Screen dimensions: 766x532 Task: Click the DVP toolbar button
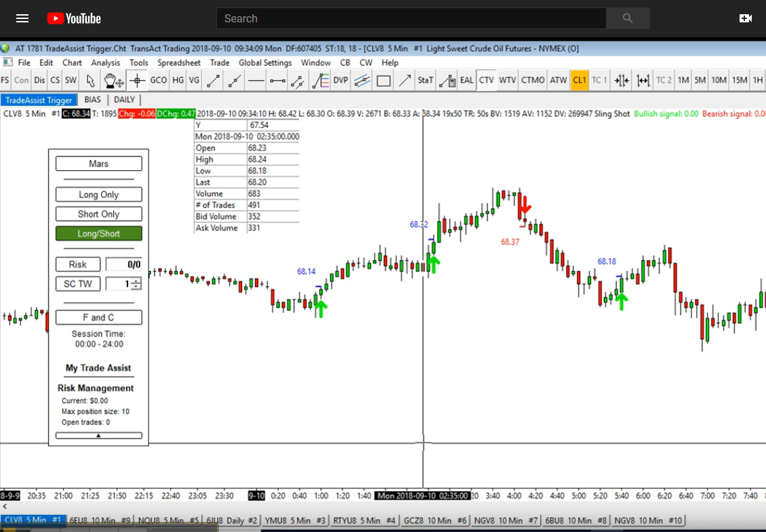click(x=340, y=81)
